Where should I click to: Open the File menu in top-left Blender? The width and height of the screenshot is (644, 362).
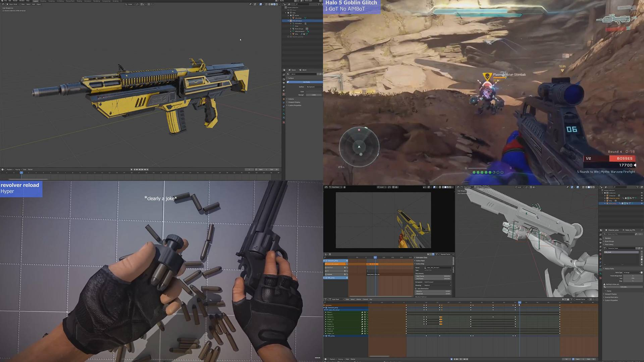pyautogui.click(x=5, y=1)
